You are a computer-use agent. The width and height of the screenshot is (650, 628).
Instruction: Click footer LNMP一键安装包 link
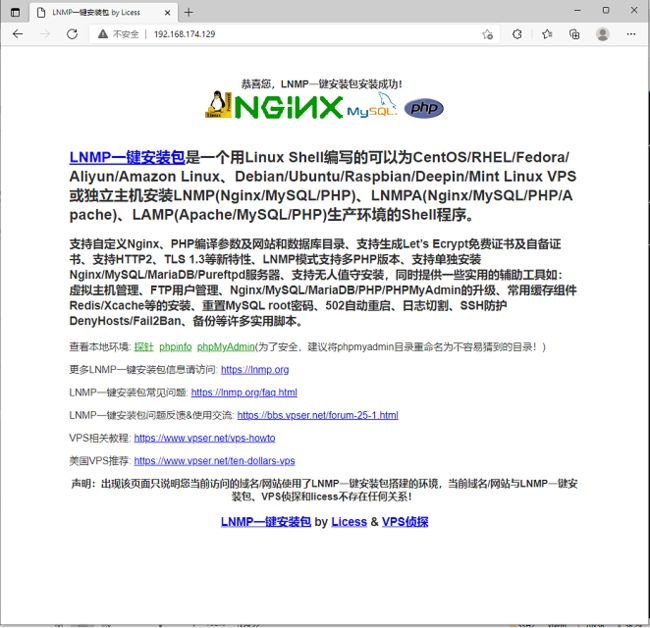[x=266, y=521]
